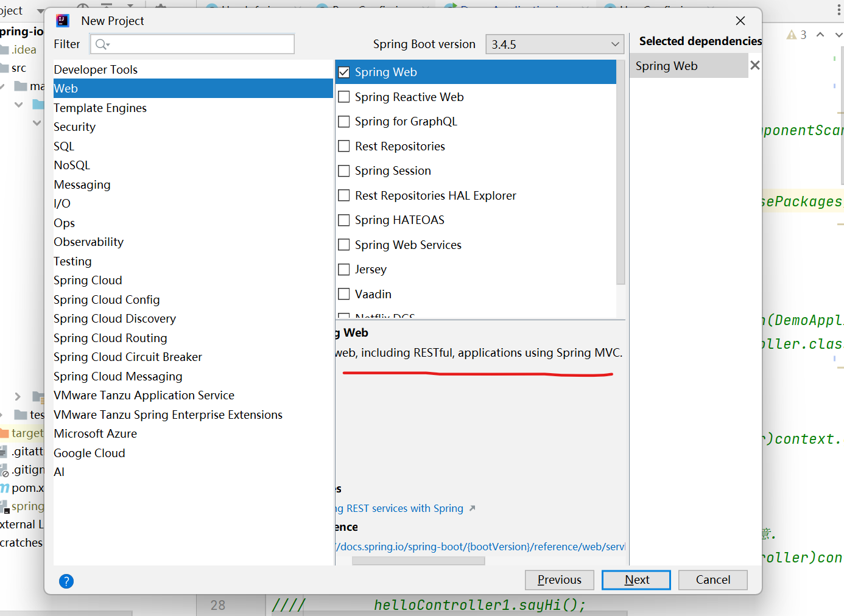The image size is (844, 616).
Task: Click the blue help question mark icon
Action: 66,581
